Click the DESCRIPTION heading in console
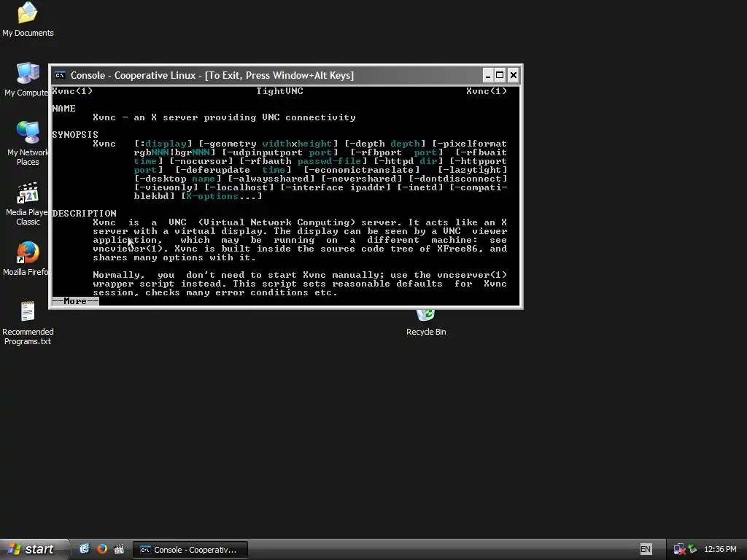The height and width of the screenshot is (560, 747). pos(85,214)
